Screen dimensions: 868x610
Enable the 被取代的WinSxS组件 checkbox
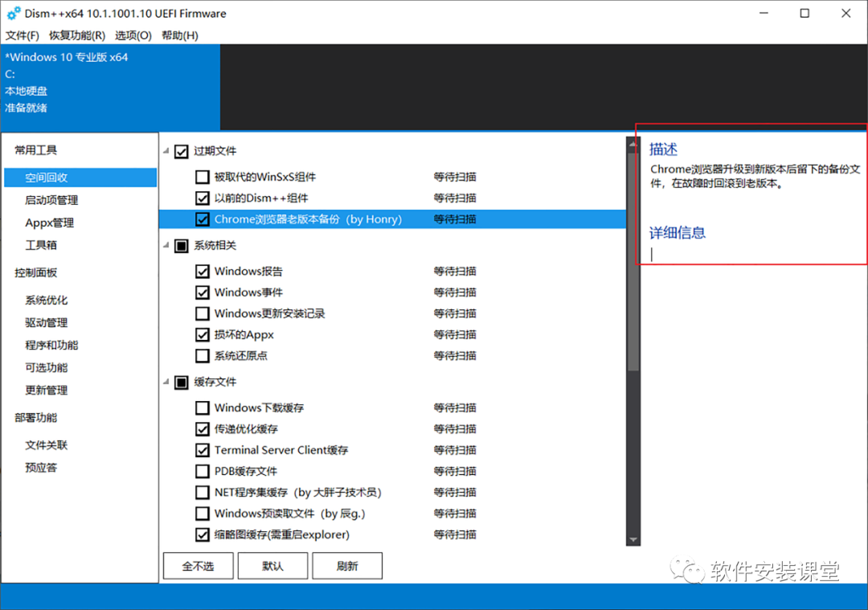(202, 177)
